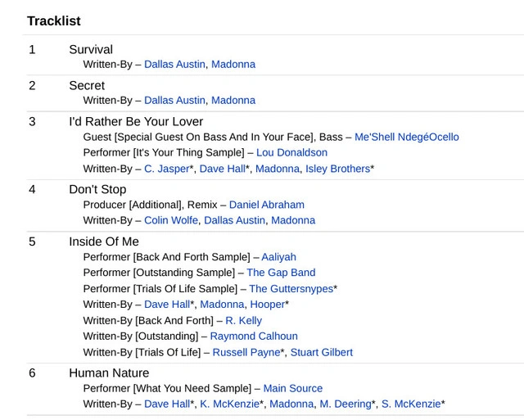Open the Daniel Abraham remix credit link
The height and width of the screenshot is (420, 524).
pyautogui.click(x=266, y=205)
